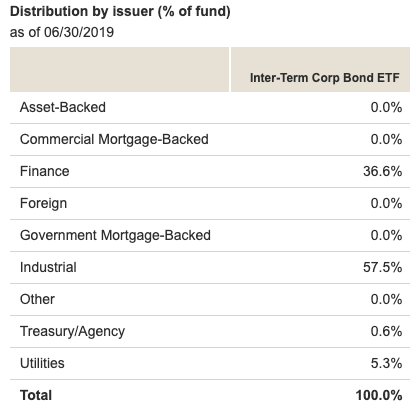Select the as of 06/30/2019 date text
Viewport: 418px width, 406px height.
click(x=62, y=32)
